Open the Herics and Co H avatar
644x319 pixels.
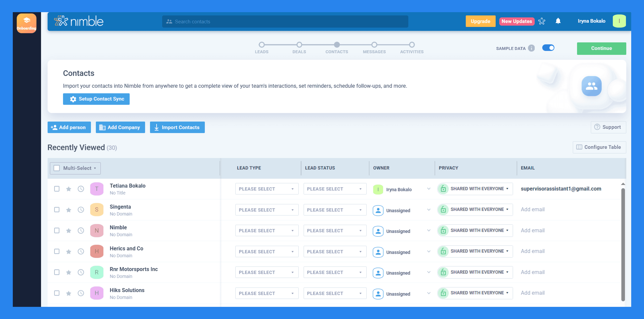(x=97, y=251)
